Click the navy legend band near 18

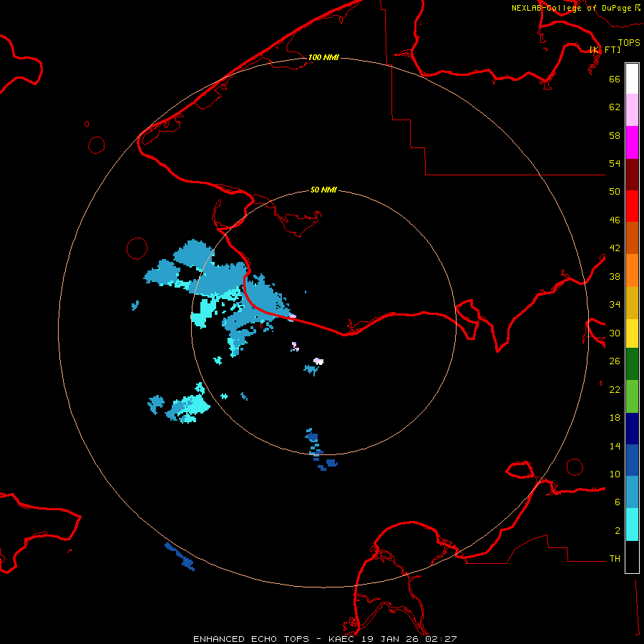pos(632,429)
